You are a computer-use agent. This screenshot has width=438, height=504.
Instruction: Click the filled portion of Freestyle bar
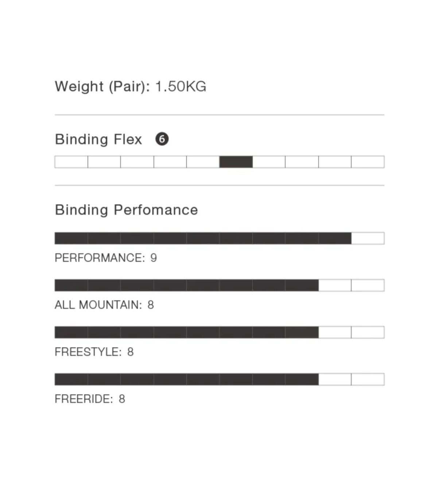pyautogui.click(x=187, y=332)
